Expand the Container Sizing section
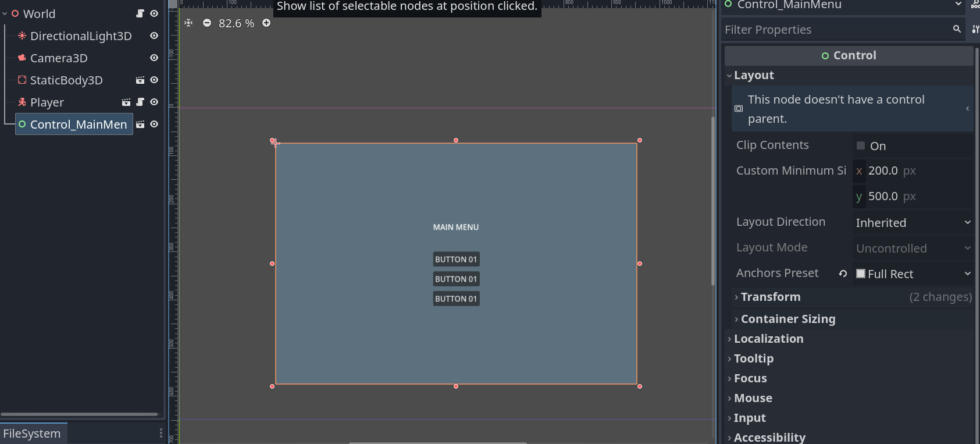This screenshot has width=980, height=444. [787, 319]
